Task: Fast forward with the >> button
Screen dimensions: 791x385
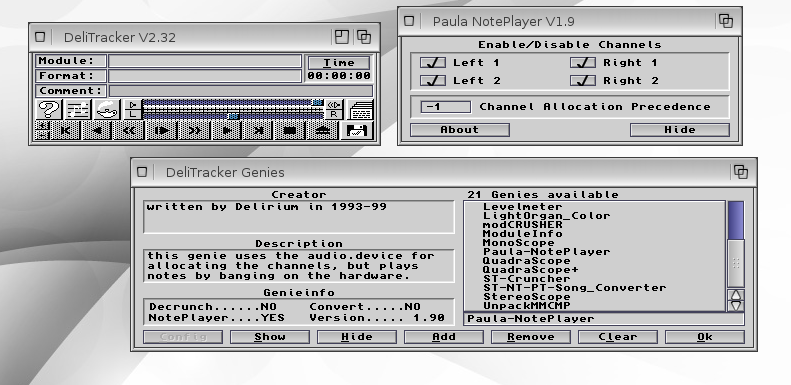Action: coord(195,131)
